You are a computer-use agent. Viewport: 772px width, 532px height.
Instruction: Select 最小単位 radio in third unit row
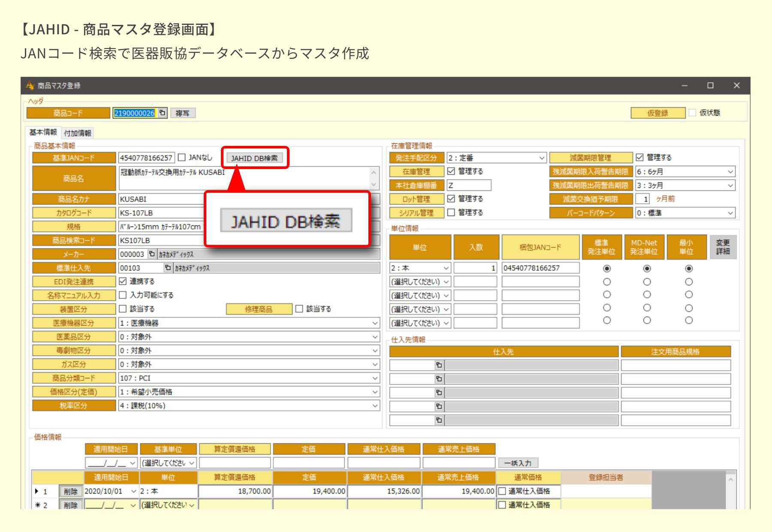688,295
